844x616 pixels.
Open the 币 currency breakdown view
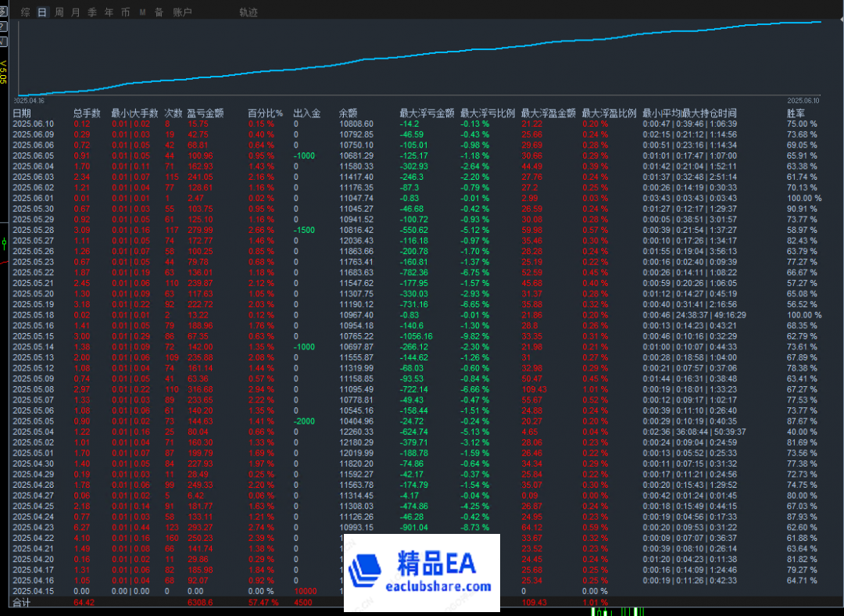click(125, 12)
